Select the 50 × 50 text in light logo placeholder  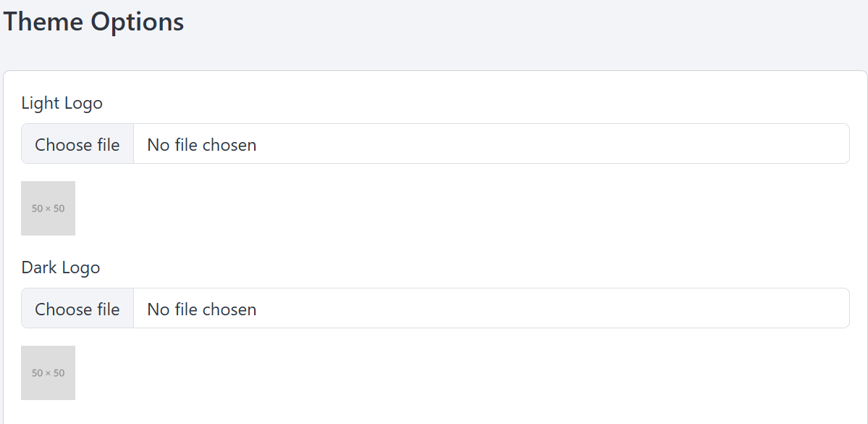pos(49,209)
